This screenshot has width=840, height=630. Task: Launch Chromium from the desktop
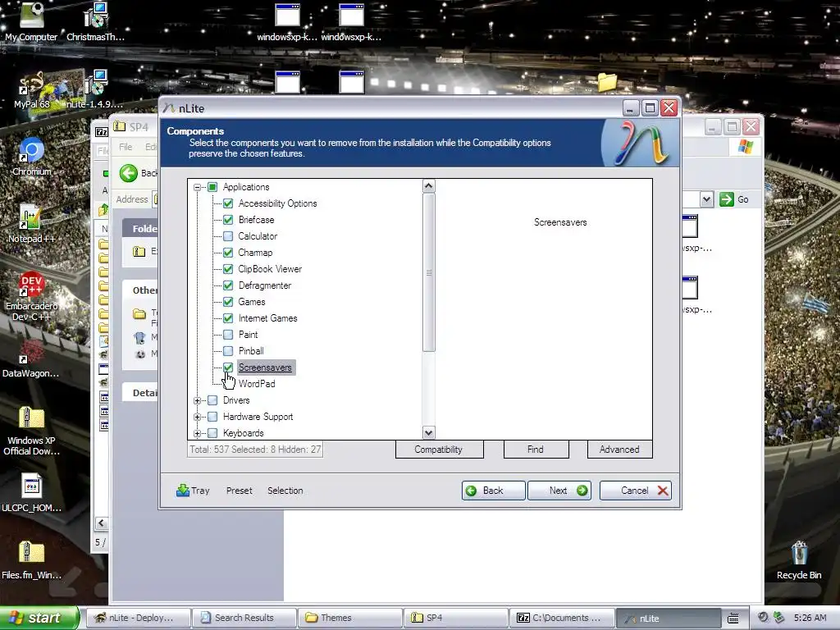pos(31,157)
